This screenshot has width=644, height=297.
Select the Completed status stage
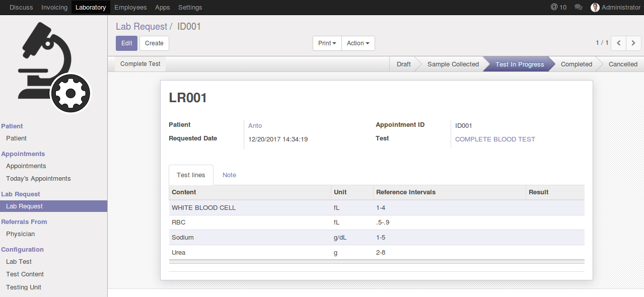pyautogui.click(x=576, y=64)
